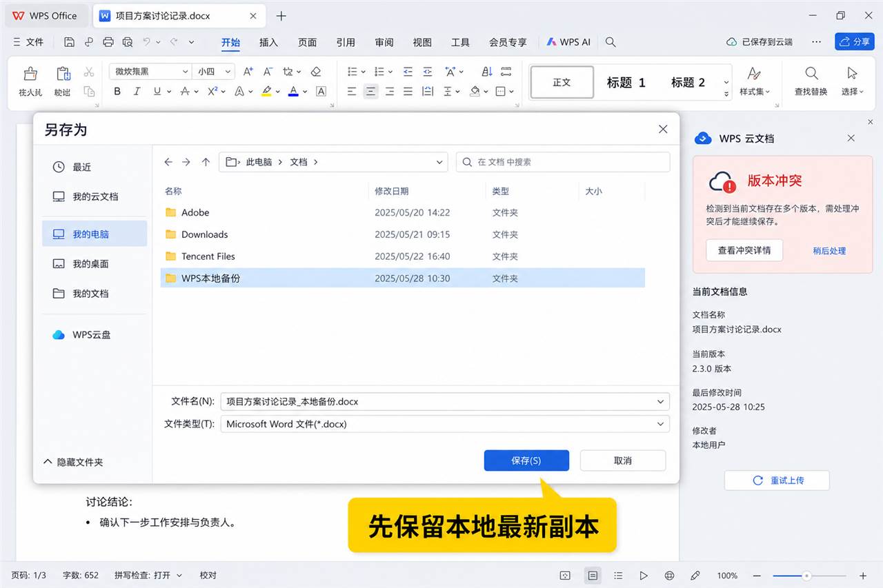Viewport: 883px width, 588px height.
Task: Select the WPS本地备份 folder
Action: 403,278
